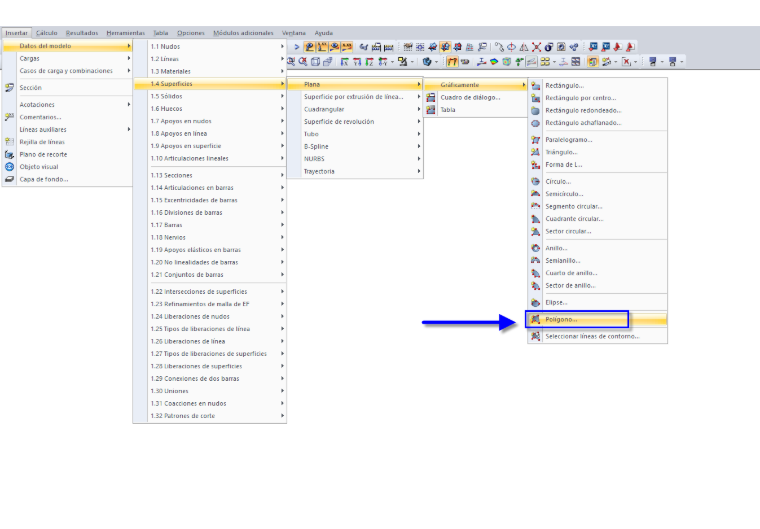
Task: Select Círculo surface shape
Action: click(597, 181)
